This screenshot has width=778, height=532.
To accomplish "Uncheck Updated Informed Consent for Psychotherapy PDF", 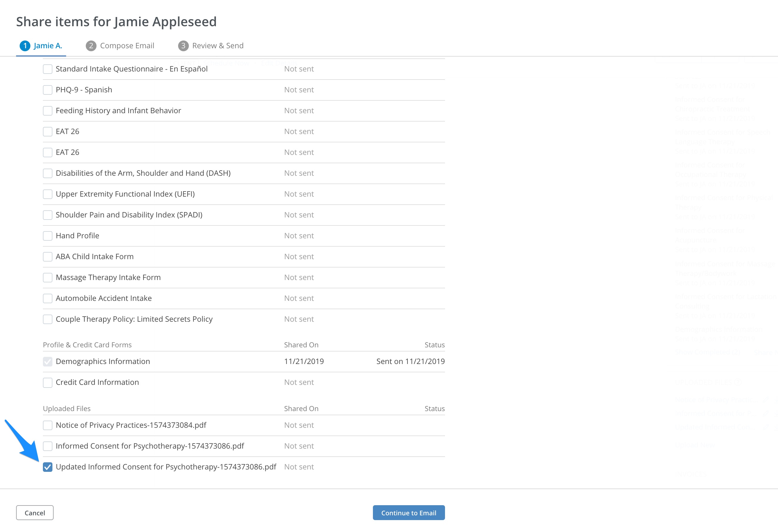I will 48,467.
